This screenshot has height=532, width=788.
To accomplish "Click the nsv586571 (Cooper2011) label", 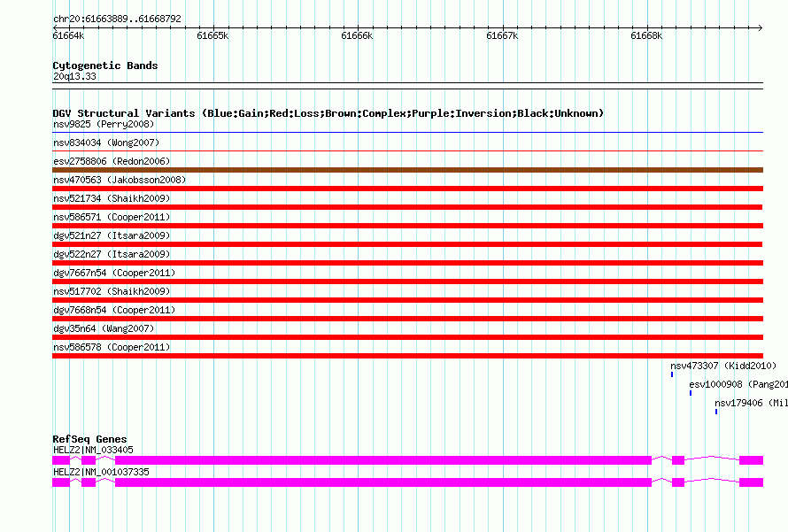I will 112,217.
